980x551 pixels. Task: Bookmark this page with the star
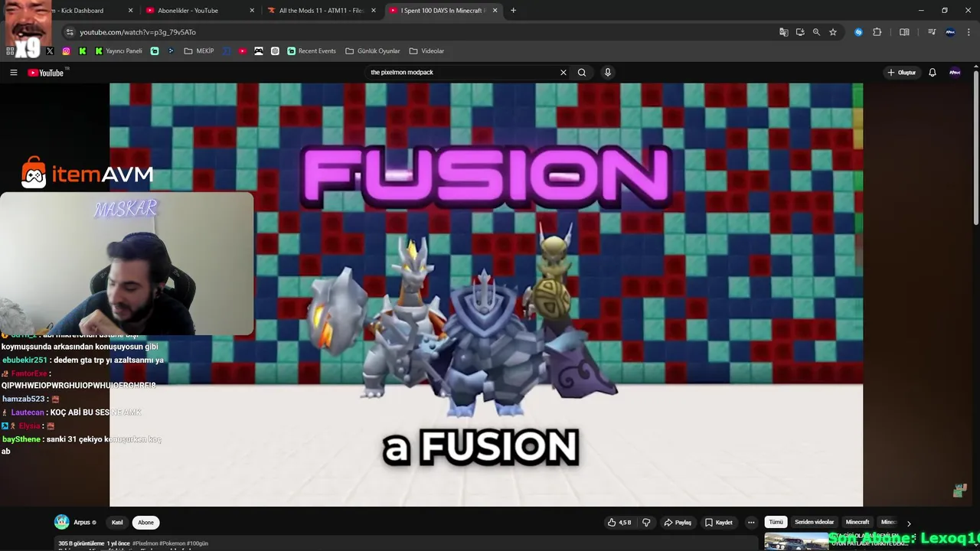click(x=833, y=32)
